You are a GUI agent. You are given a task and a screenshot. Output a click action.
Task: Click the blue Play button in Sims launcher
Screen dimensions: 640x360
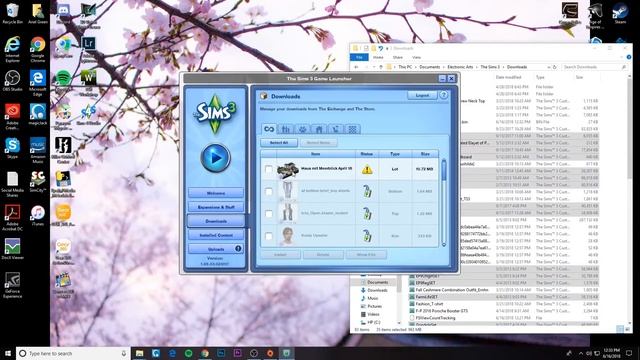(x=215, y=158)
